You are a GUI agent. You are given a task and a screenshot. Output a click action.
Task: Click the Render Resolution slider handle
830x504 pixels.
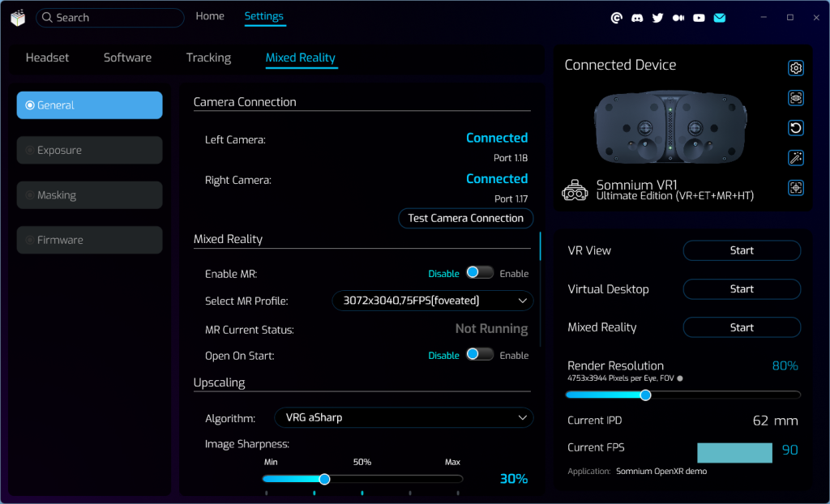point(645,395)
